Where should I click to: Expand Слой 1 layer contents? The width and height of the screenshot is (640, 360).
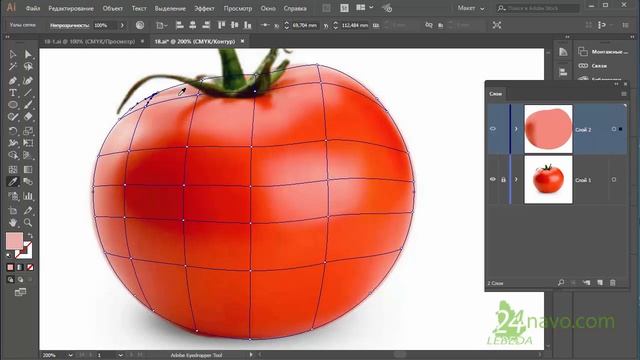point(516,180)
